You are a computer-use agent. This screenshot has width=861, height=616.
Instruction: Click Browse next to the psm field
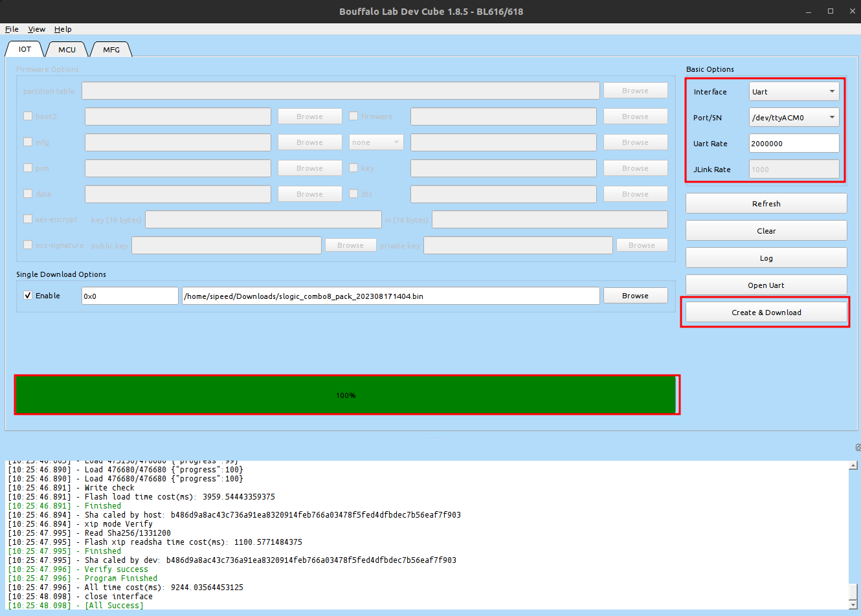coord(309,168)
